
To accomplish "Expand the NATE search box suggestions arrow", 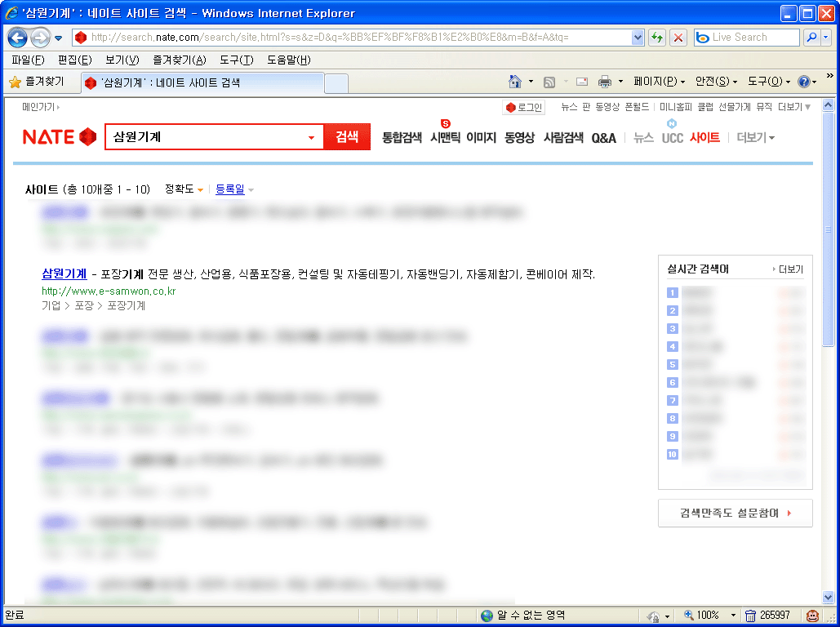I will [x=311, y=138].
